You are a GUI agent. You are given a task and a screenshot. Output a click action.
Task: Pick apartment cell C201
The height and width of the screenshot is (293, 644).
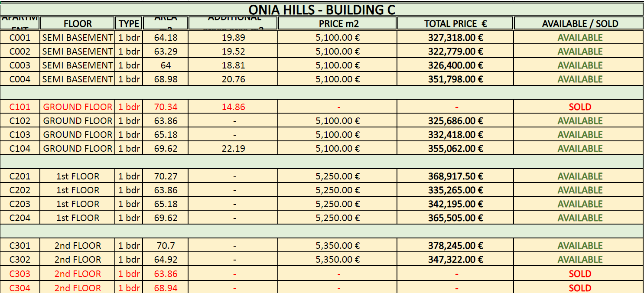(x=20, y=176)
